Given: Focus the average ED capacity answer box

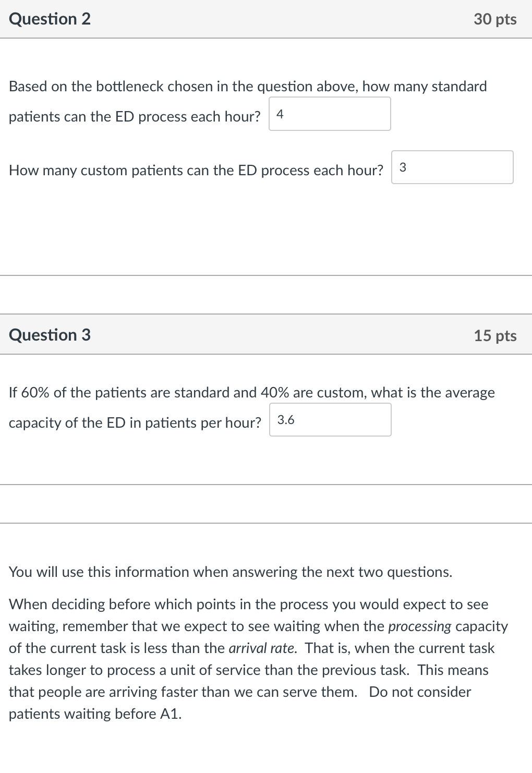Looking at the screenshot, I should tap(330, 420).
